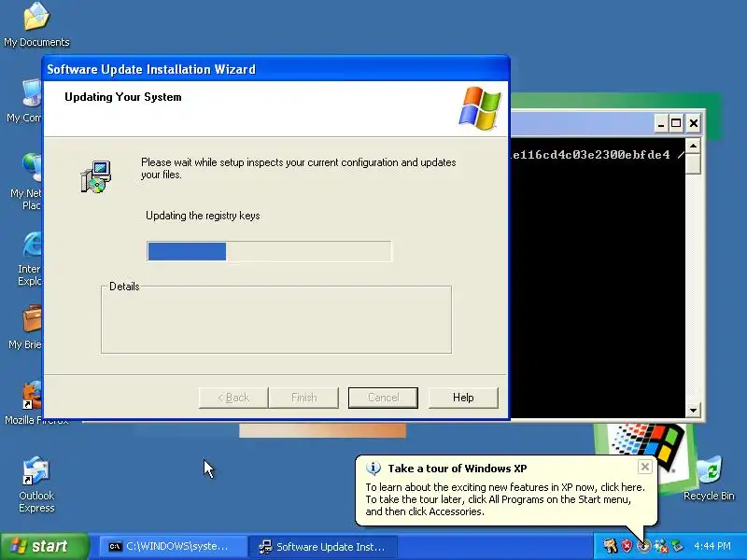Open the Outlook Express desktop shortcut
This screenshot has width=747, height=560.
coord(36,484)
